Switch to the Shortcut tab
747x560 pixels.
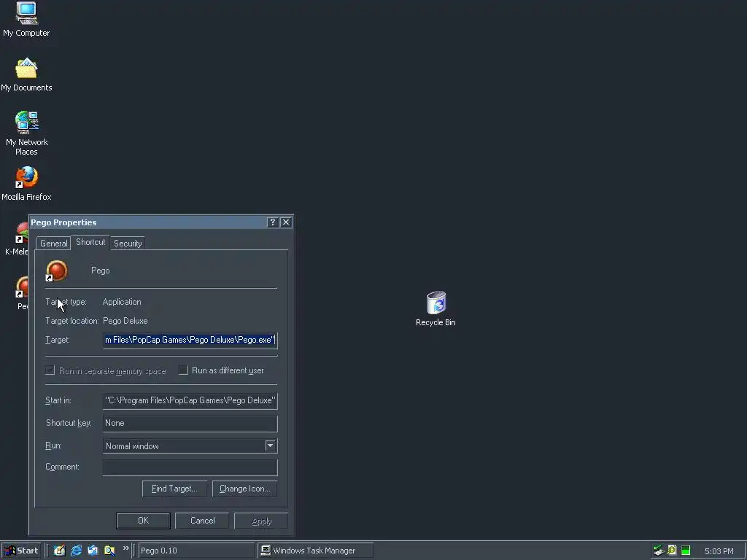(90, 242)
